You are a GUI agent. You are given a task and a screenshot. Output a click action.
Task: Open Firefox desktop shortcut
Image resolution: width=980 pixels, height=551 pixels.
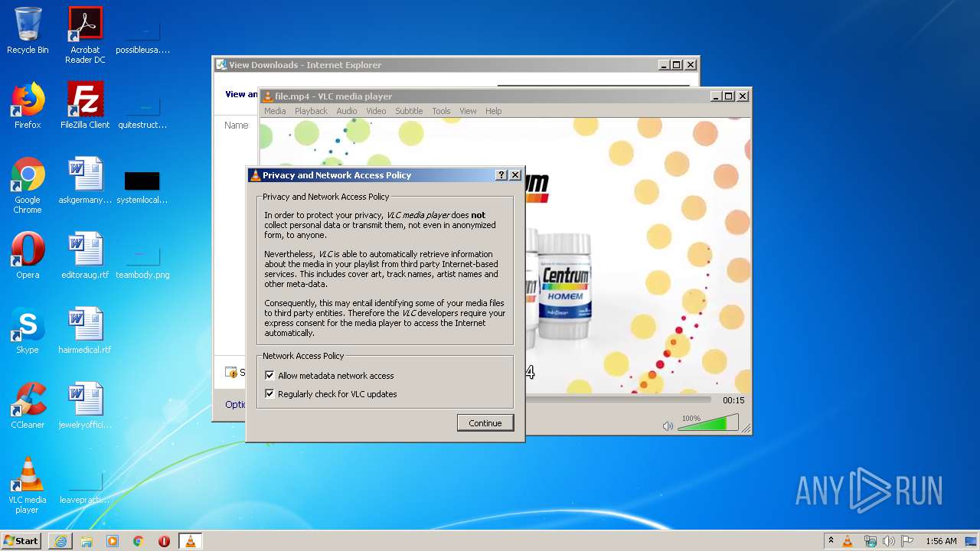click(x=28, y=106)
